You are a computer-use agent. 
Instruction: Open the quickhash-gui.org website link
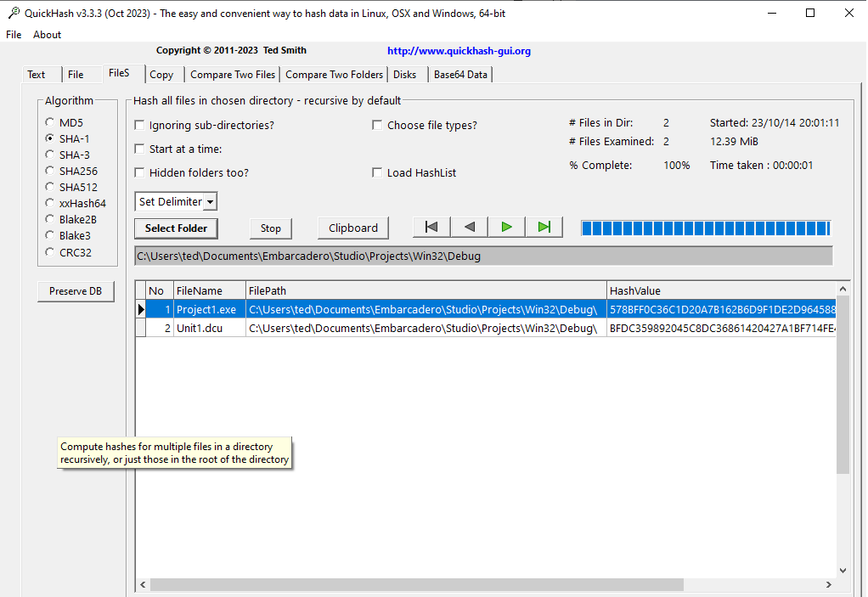[x=459, y=51]
